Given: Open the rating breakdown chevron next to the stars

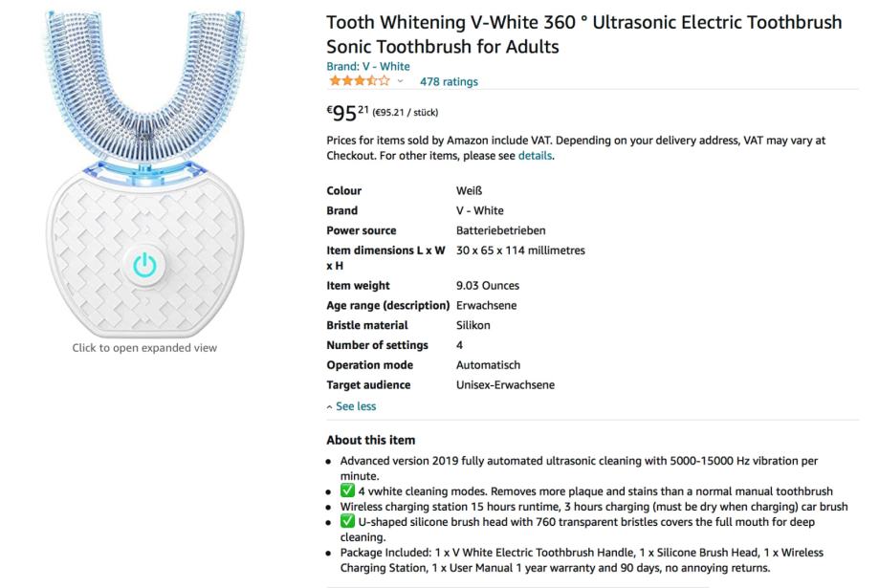Looking at the screenshot, I should coord(400,81).
